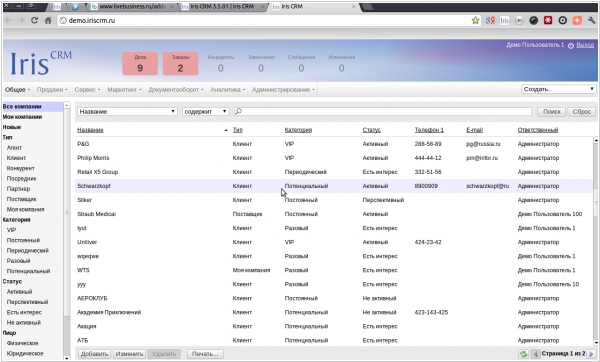This screenshot has width=600, height=362.
Task: Click the orange plus extension icon
Action: coord(577,20)
